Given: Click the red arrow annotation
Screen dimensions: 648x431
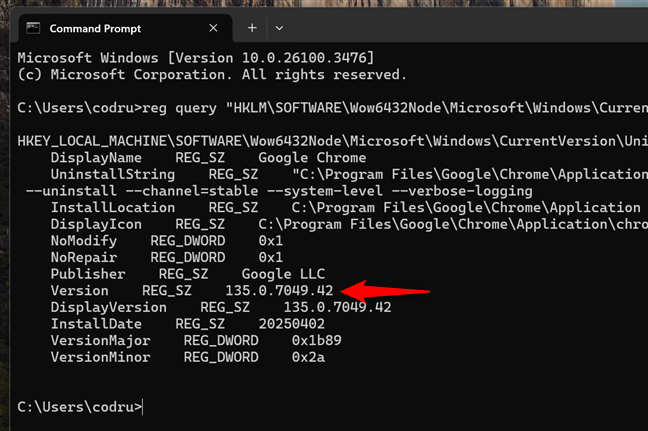Looking at the screenshot, I should point(385,291).
